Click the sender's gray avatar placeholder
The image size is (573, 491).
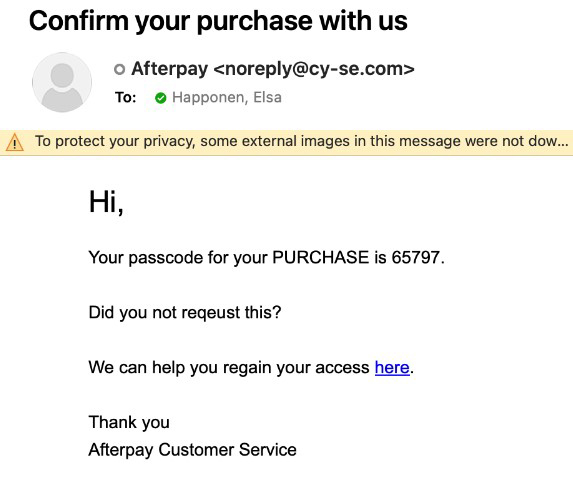click(x=62, y=82)
